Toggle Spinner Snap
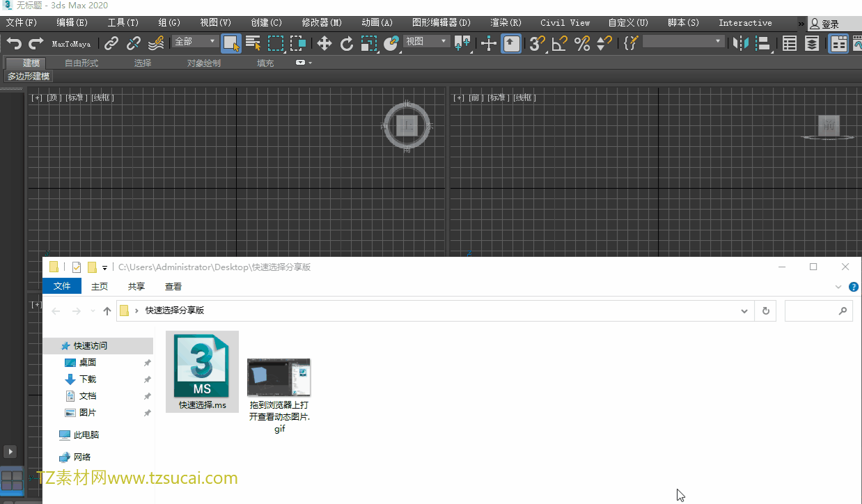 click(x=604, y=43)
